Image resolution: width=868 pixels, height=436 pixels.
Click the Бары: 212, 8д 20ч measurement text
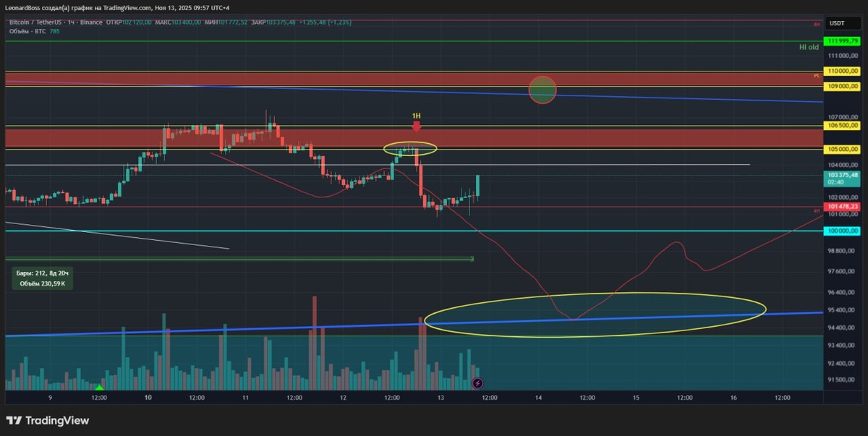(43, 273)
